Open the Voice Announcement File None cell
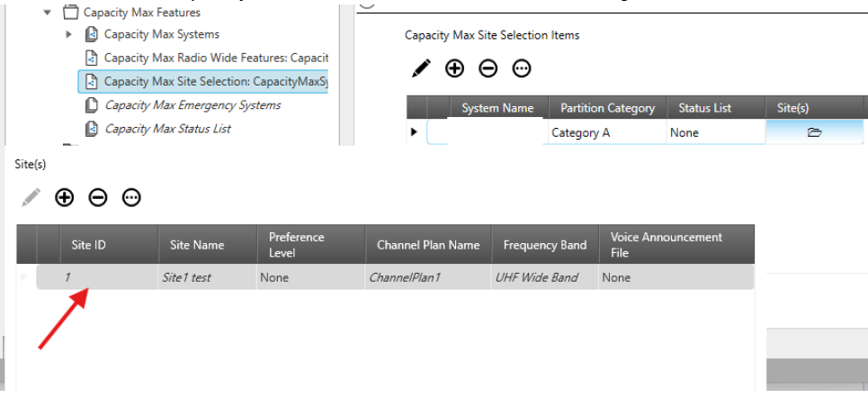The image size is (868, 398). [x=676, y=277]
